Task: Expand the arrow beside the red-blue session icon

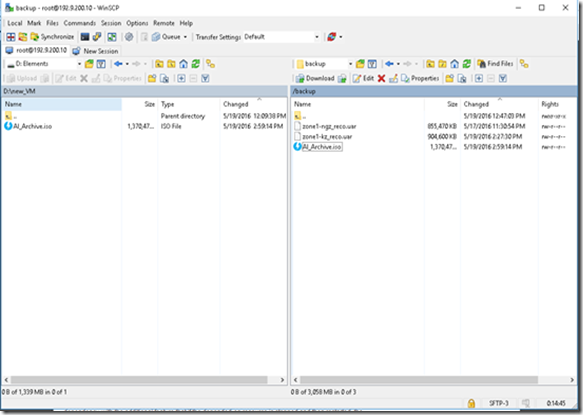Action: 341,37
